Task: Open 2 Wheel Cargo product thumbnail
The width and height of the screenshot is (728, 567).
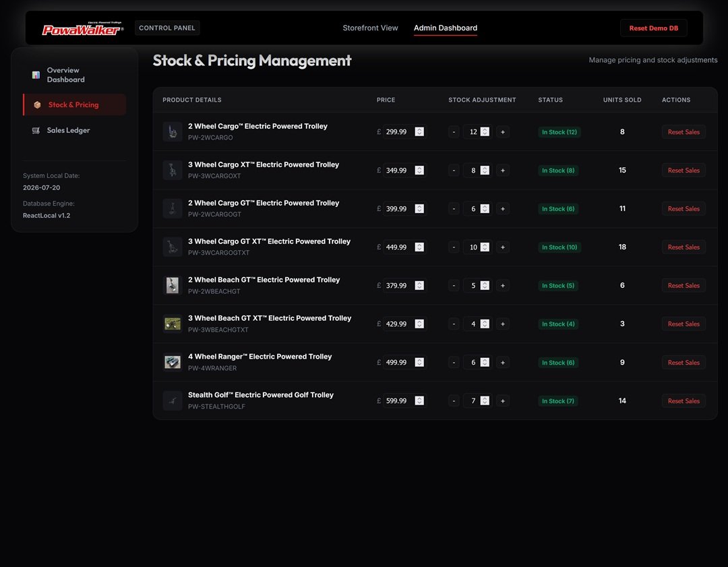Action: point(173,132)
